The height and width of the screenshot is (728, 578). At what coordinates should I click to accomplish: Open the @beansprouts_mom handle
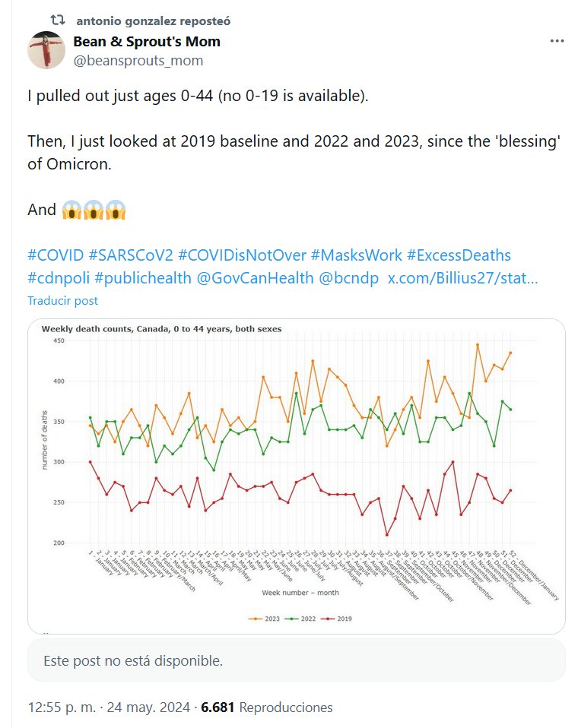click(x=138, y=61)
